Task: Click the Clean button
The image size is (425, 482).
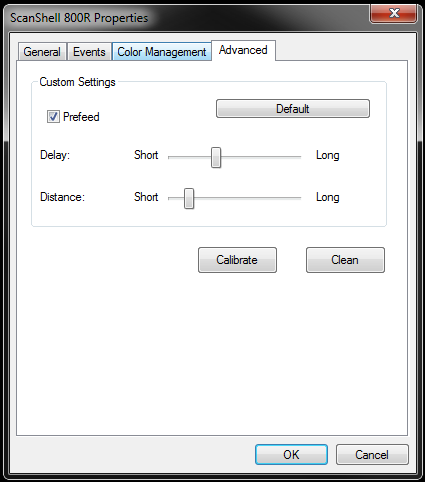Action: tap(345, 260)
